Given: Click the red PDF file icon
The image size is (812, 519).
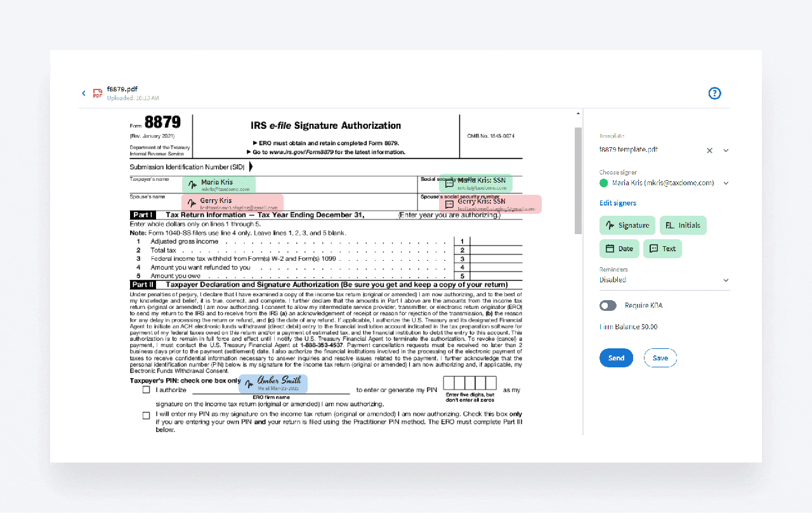Looking at the screenshot, I should [x=97, y=93].
